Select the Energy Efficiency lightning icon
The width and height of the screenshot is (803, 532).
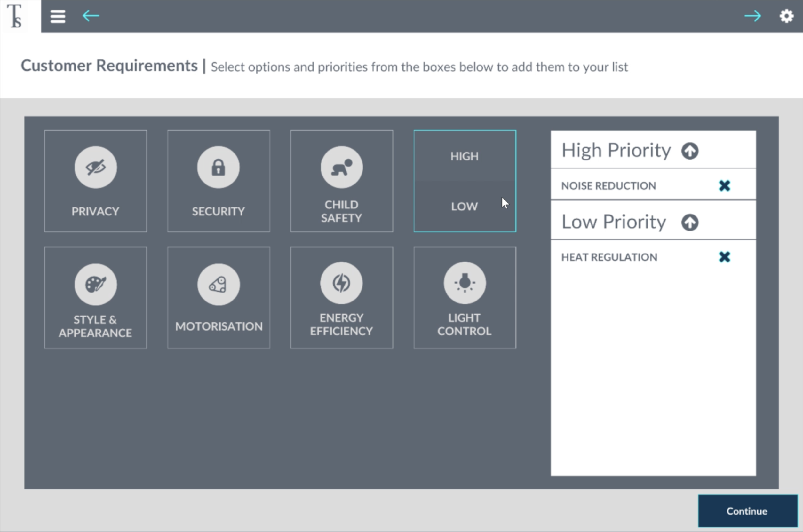342,283
